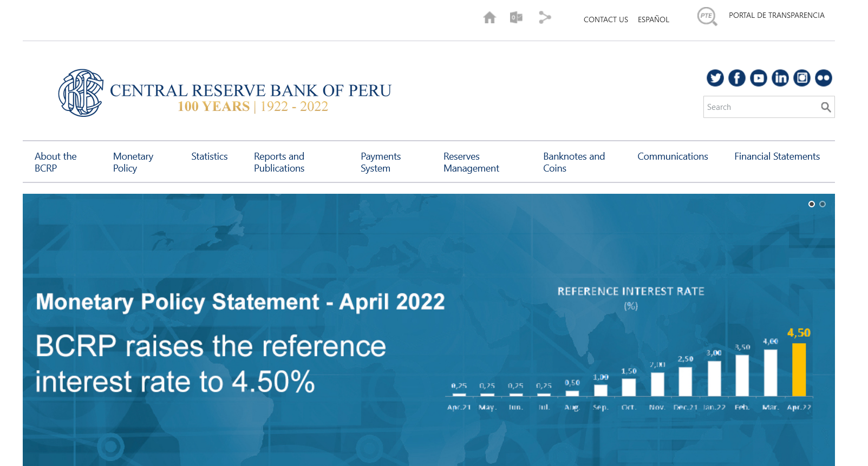
Task: Go to Financial Statements
Action: point(776,156)
